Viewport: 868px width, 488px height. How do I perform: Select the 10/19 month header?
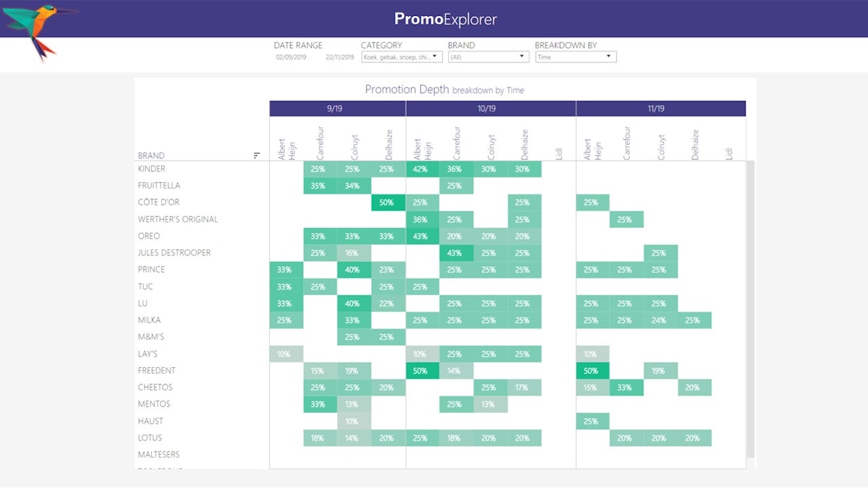pos(490,108)
